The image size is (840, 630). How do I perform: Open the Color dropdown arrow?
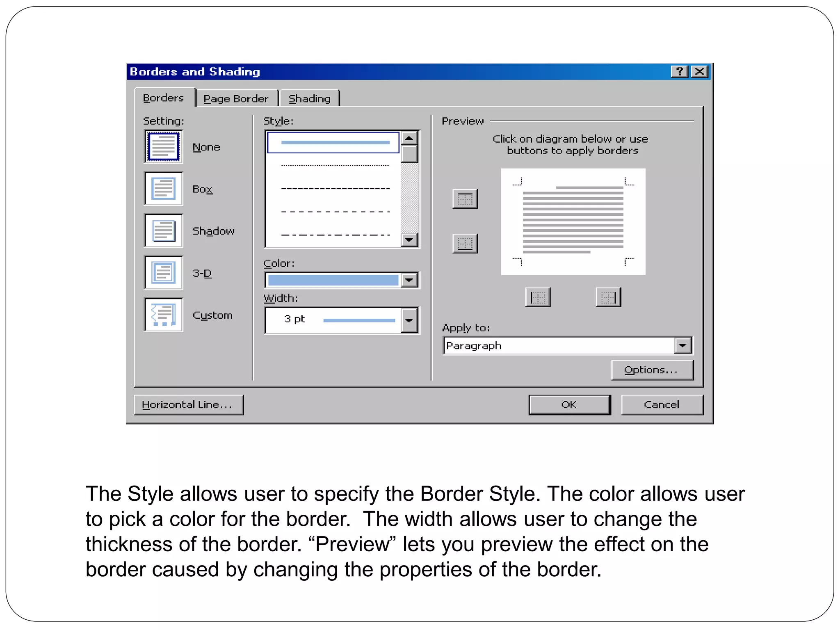[x=409, y=280]
